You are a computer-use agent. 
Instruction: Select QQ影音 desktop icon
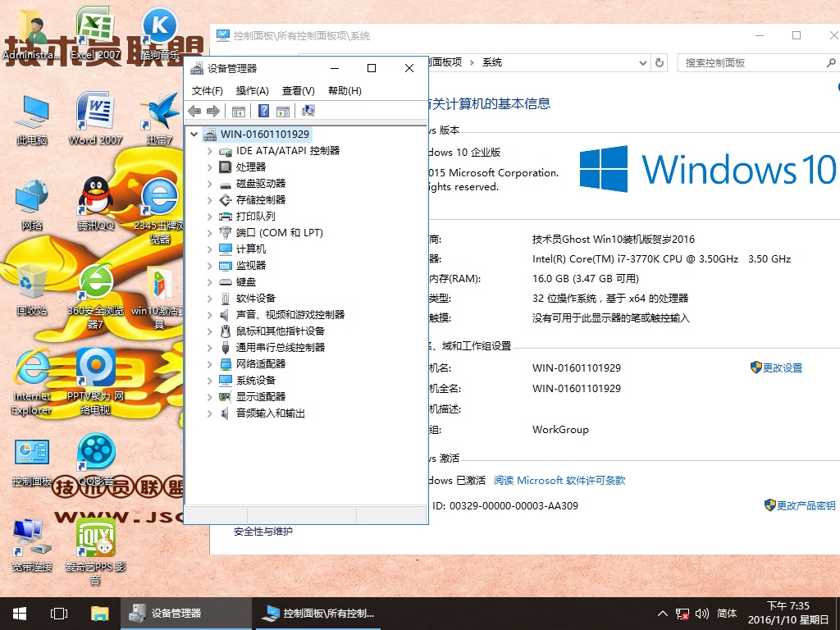pyautogui.click(x=95, y=459)
